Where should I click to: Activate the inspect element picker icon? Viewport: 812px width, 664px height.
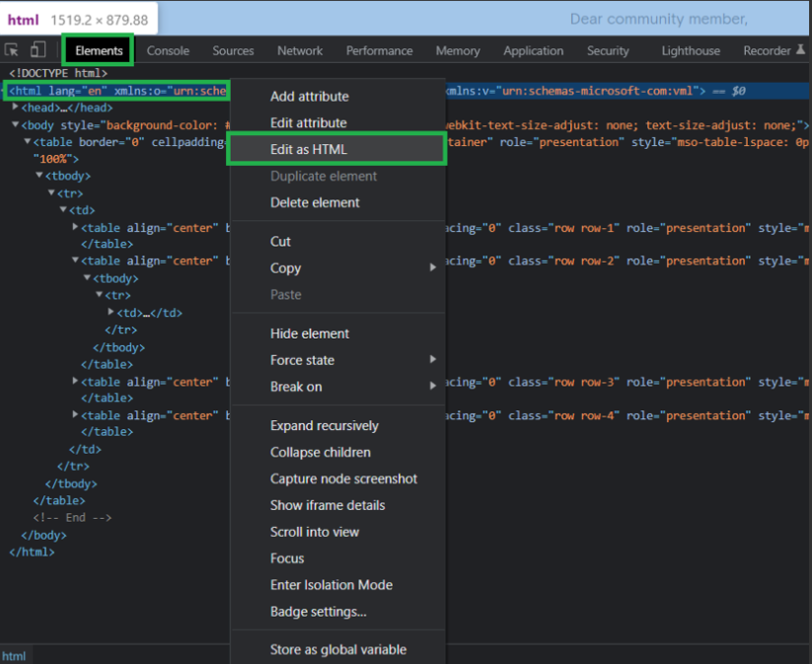[x=13, y=50]
